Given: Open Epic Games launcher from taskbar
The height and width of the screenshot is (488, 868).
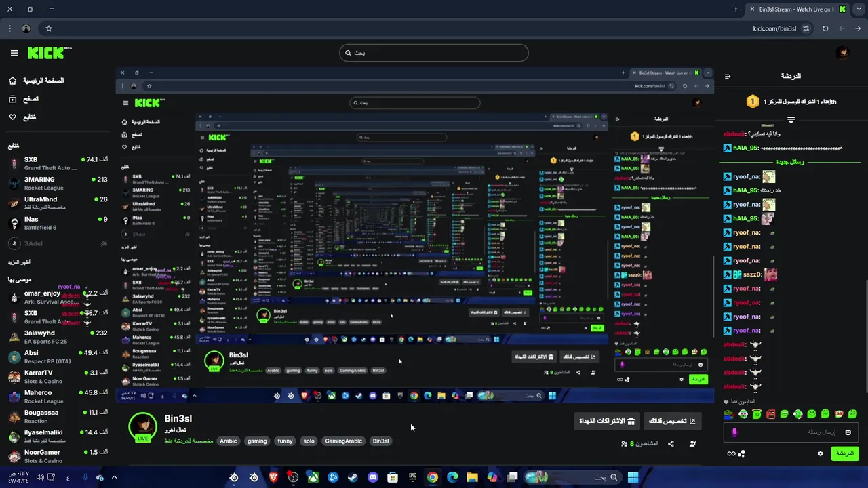Looking at the screenshot, I should tap(412, 477).
